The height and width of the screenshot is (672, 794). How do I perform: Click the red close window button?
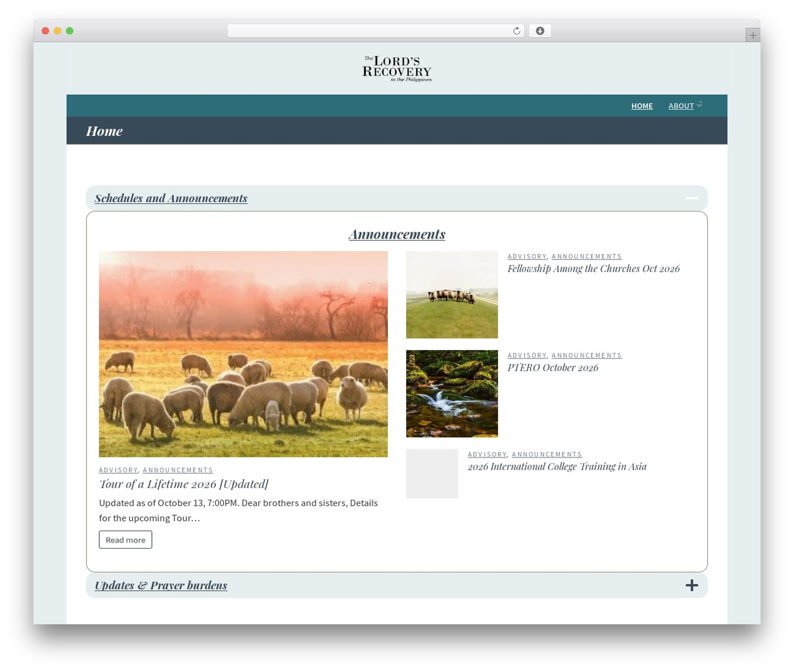pyautogui.click(x=45, y=31)
